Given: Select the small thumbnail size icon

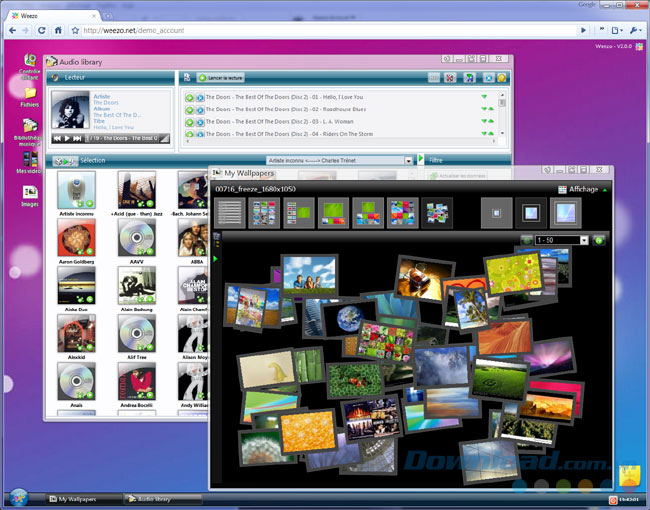Looking at the screenshot, I should click(x=493, y=213).
